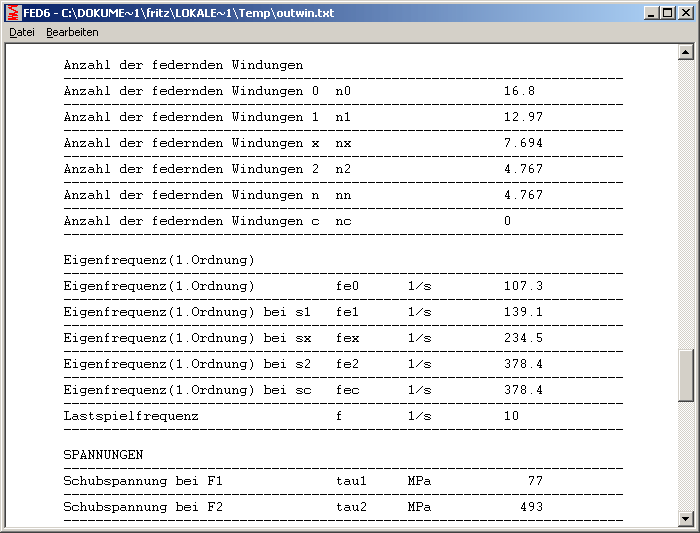Click the Lastspielfrequenz label
This screenshot has width=700, height=533.
131,416
